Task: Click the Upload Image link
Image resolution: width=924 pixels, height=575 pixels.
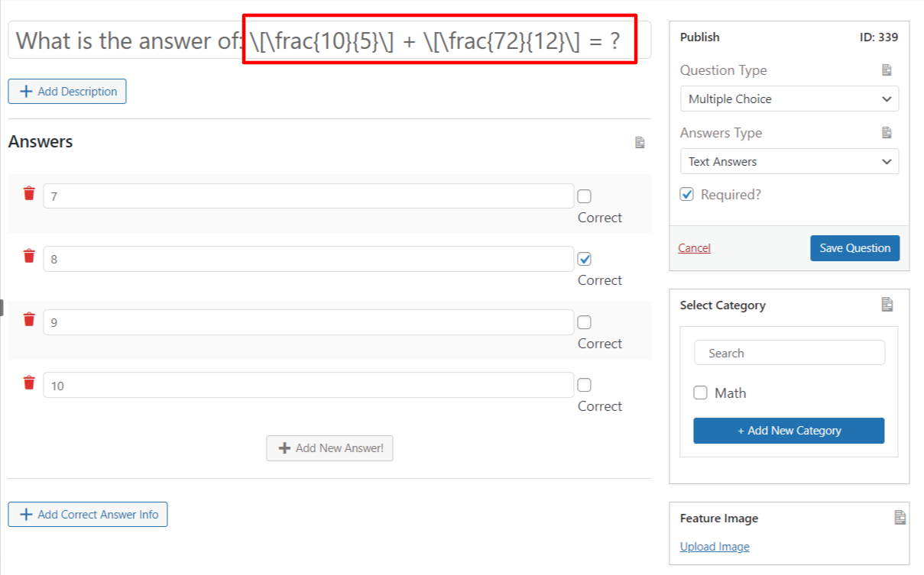Action: (715, 547)
